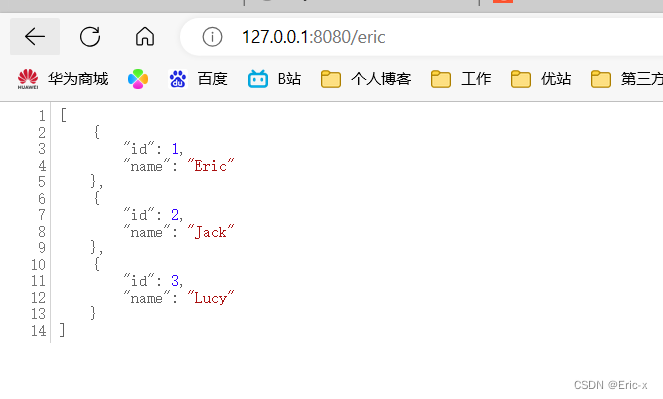663x399 pixels.
Task: Click the Baidu paw bookmark icon
Action: [x=178, y=79]
